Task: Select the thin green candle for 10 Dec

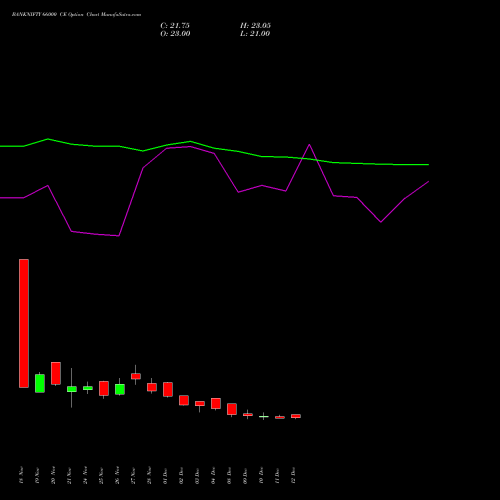Action: [264, 416]
